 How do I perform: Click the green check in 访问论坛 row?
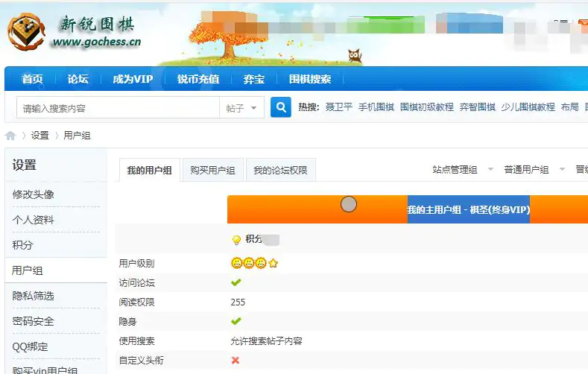[x=236, y=282]
